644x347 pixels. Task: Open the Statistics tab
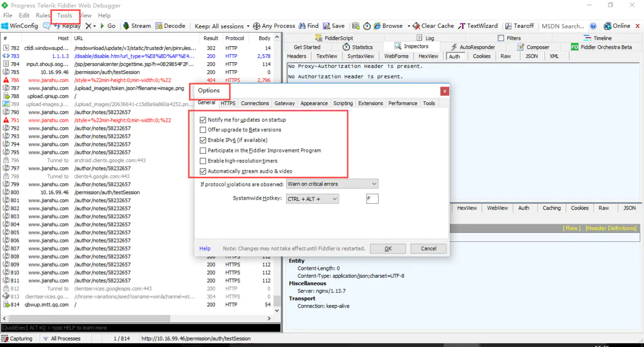[357, 47]
